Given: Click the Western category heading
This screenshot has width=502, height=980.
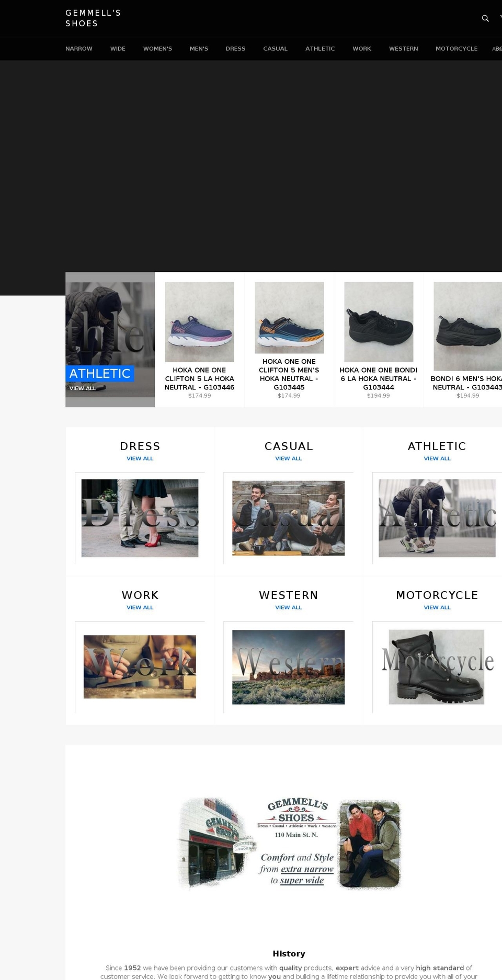Looking at the screenshot, I should tap(289, 595).
